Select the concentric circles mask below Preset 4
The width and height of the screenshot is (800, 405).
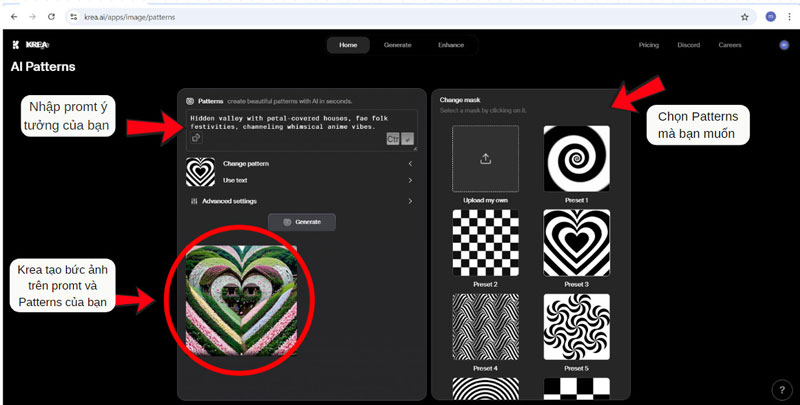(485, 389)
